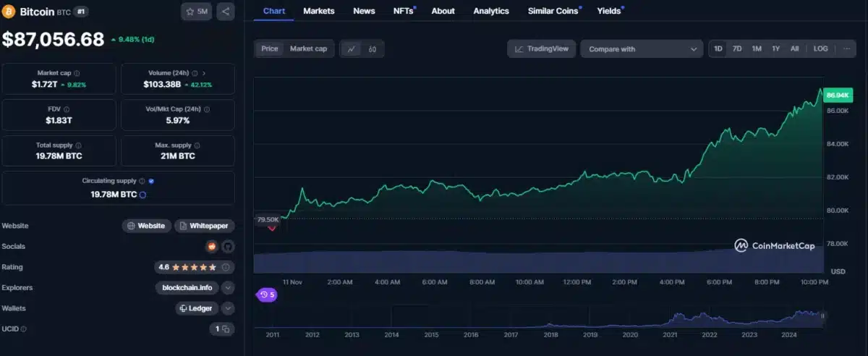Click the red marker below 79.50K label

pyautogui.click(x=273, y=228)
